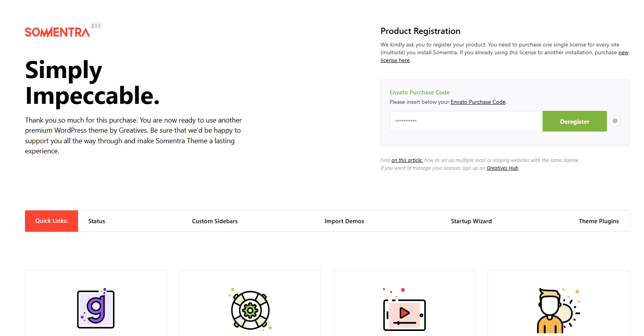Click the Envato Purchase Code green heading
Viewport: 644px width, 336px height.
pyautogui.click(x=420, y=92)
